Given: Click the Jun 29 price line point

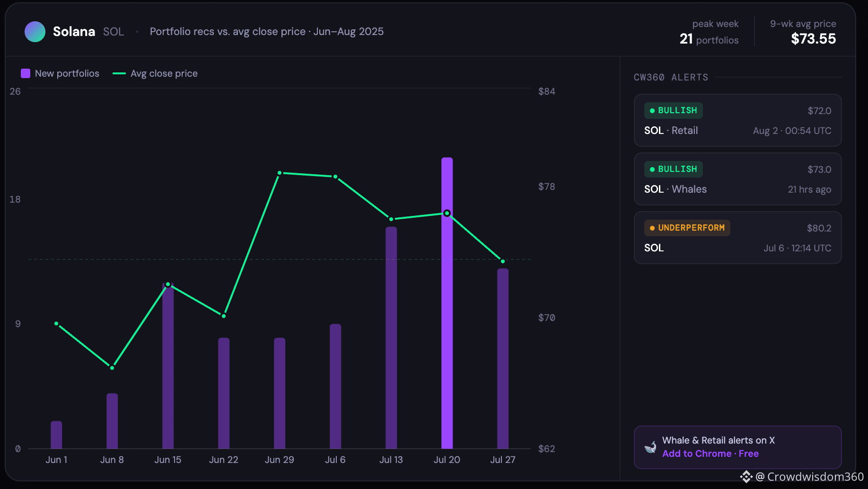Looking at the screenshot, I should coord(280,173).
